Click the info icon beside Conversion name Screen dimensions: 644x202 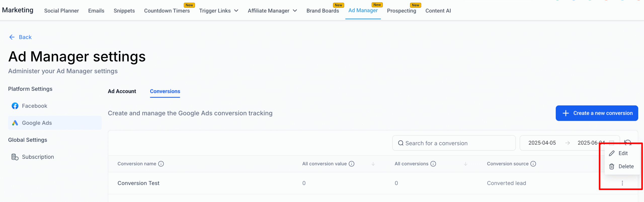pyautogui.click(x=161, y=164)
